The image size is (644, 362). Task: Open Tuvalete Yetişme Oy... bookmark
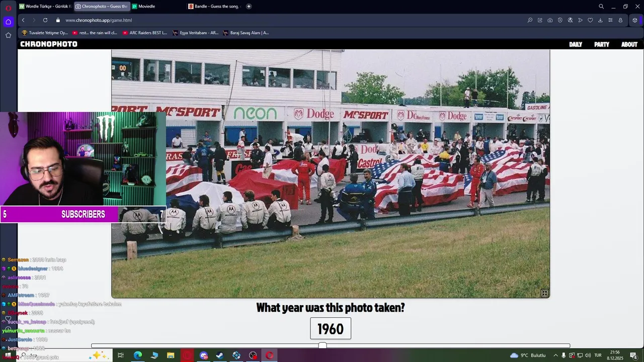[x=45, y=33]
